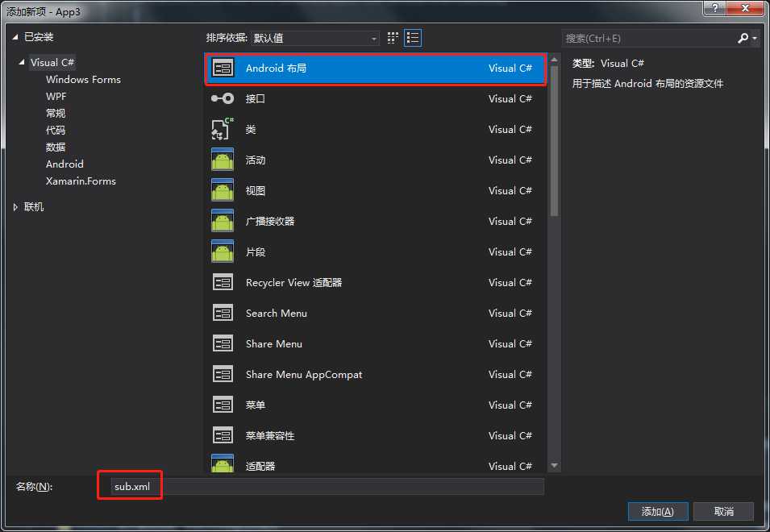This screenshot has height=532, width=770.
Task: Click the 菜单兼容性 template icon
Action: pos(223,435)
